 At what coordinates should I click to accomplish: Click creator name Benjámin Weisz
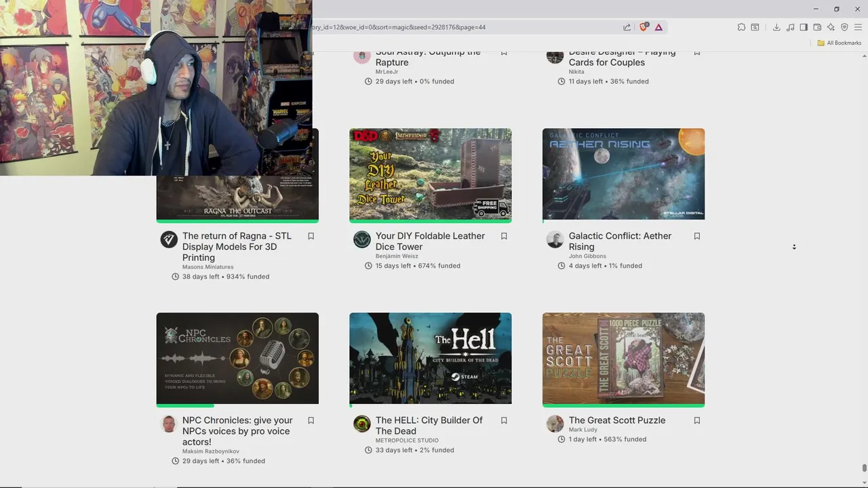(397, 256)
